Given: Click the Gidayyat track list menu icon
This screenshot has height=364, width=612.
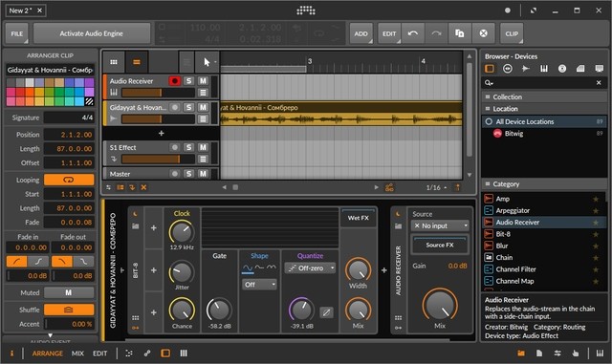Looking at the screenshot, I should coord(203,119).
